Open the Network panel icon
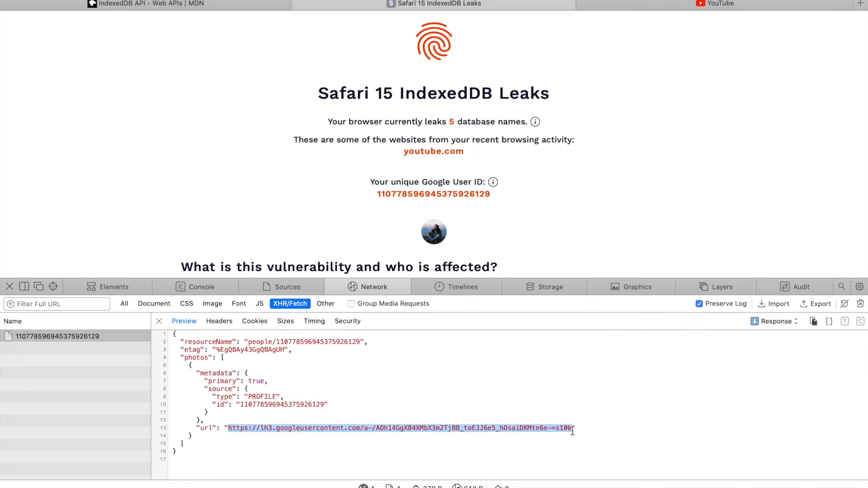The width and height of the screenshot is (868, 488). pos(352,286)
